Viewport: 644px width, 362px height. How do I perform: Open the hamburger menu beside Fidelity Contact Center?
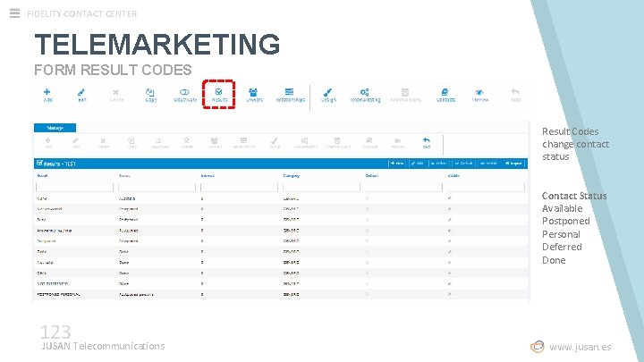pos(14,13)
